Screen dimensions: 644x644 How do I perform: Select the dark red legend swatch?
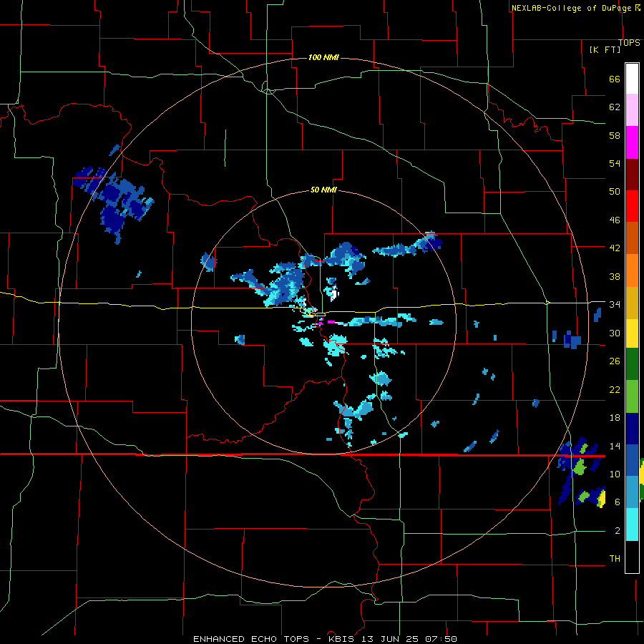(x=632, y=174)
